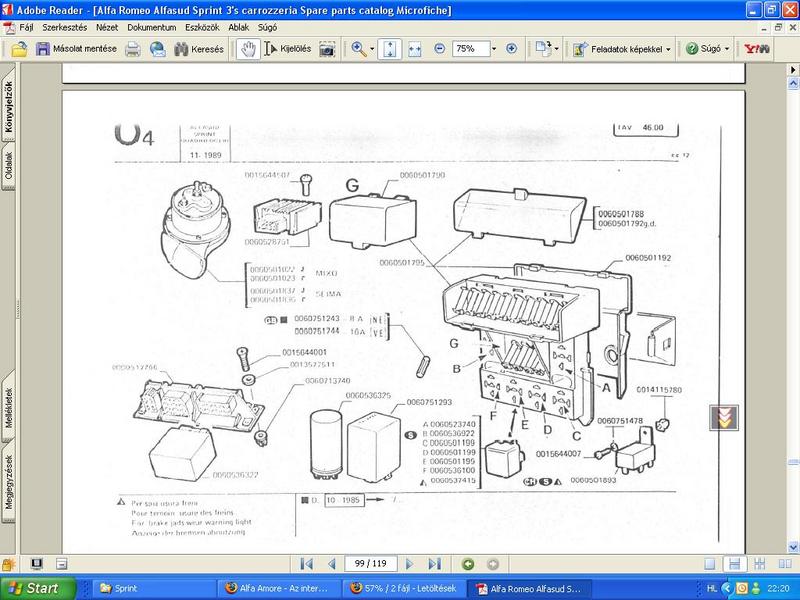Screen dimensions: 800x600
Task: Open the Ablak menu
Action: [x=238, y=28]
